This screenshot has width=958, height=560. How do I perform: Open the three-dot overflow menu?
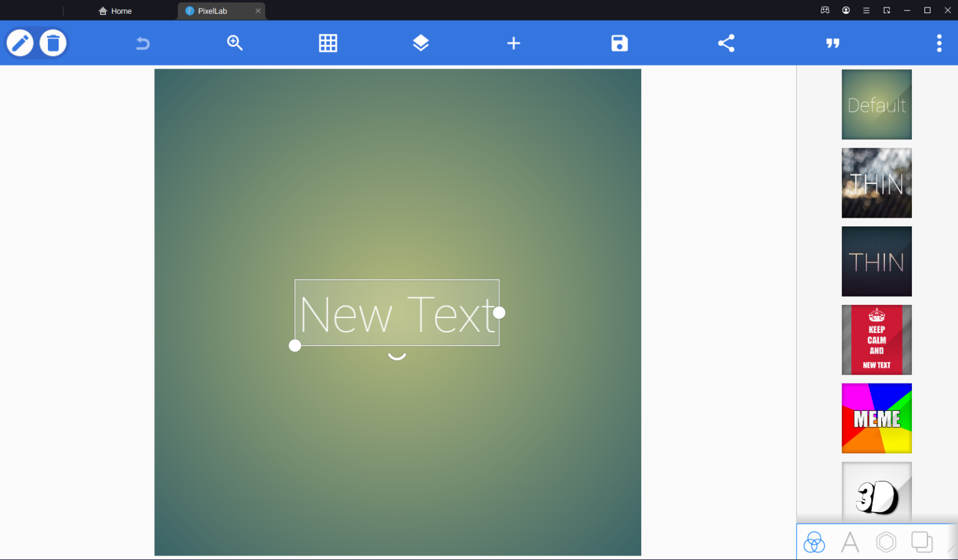tap(939, 43)
